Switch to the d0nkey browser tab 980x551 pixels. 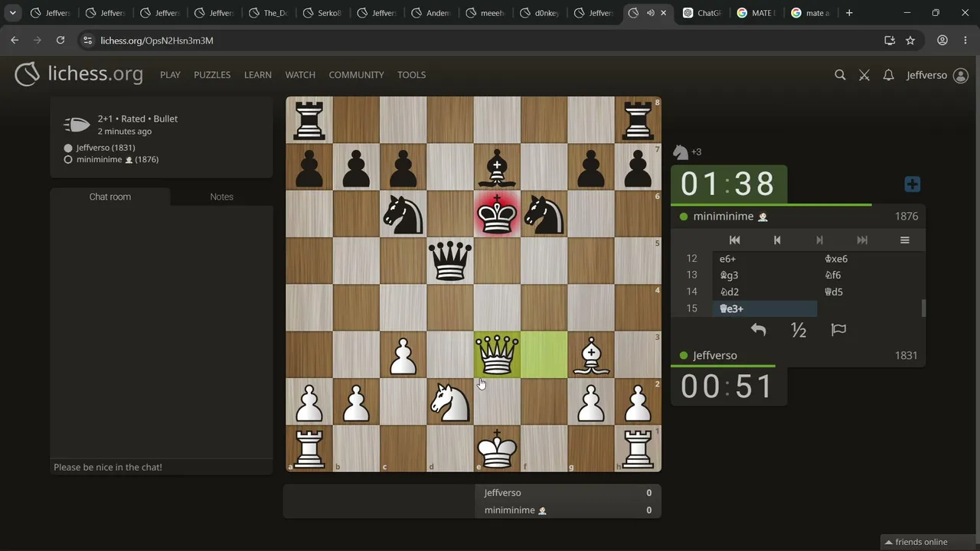coord(541,13)
